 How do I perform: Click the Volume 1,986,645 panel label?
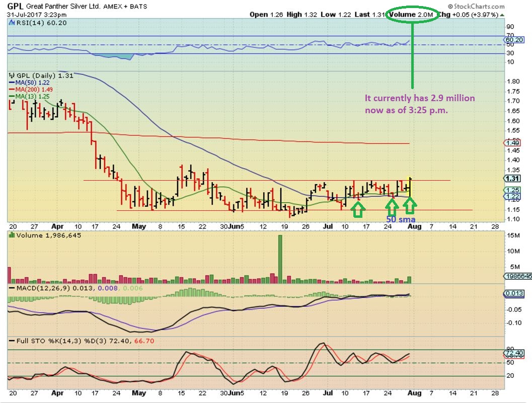point(48,235)
